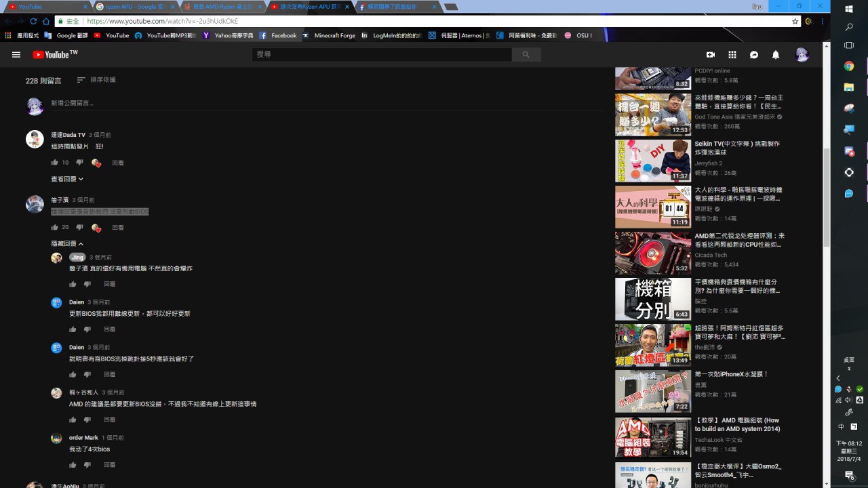Like the comment by 達達Dada TV

pyautogui.click(x=54, y=163)
